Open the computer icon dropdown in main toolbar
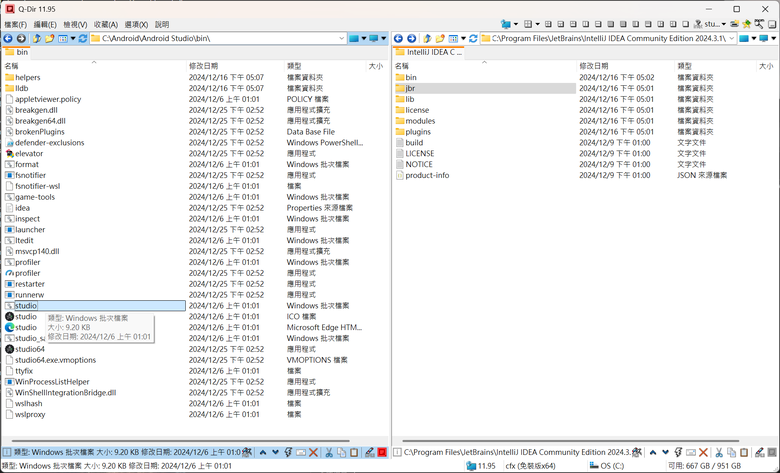Viewport: 780px width, 473px height. click(x=516, y=24)
